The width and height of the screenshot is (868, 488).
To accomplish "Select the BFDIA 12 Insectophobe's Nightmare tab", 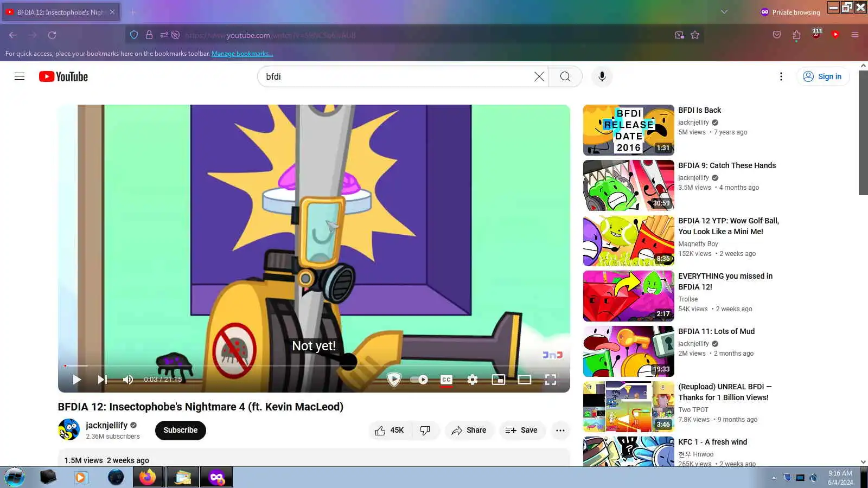I will pyautogui.click(x=61, y=12).
